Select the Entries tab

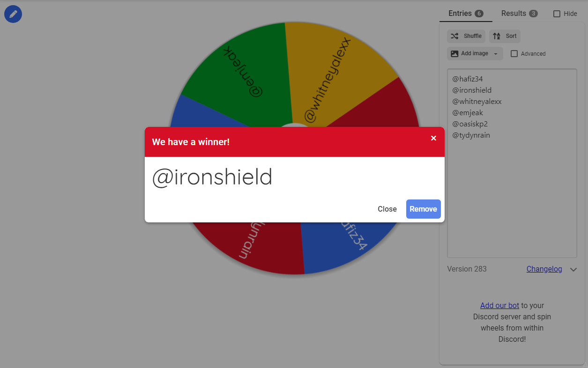click(x=460, y=14)
